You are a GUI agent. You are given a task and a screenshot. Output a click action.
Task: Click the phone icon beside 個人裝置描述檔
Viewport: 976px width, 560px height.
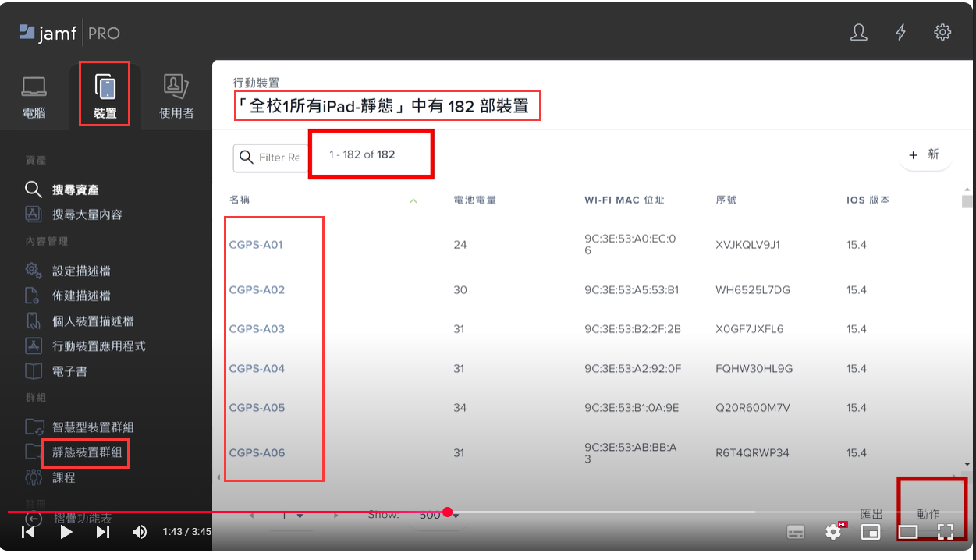(33, 321)
